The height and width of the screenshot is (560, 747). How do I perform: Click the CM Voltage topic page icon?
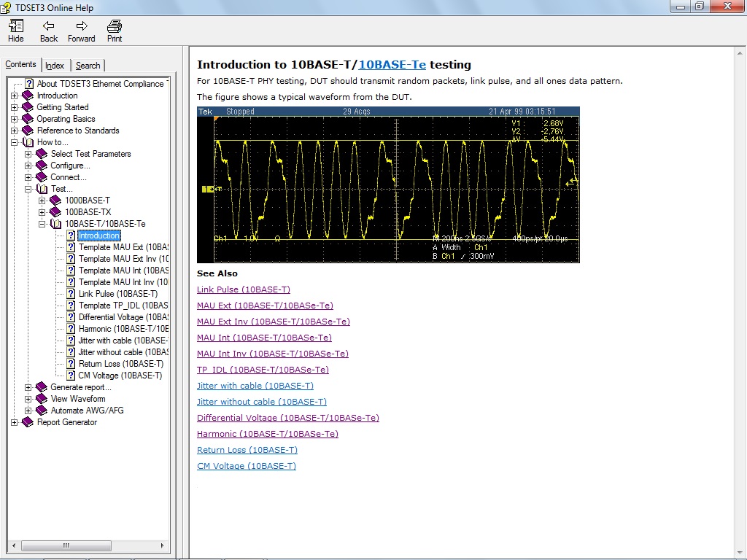point(71,376)
